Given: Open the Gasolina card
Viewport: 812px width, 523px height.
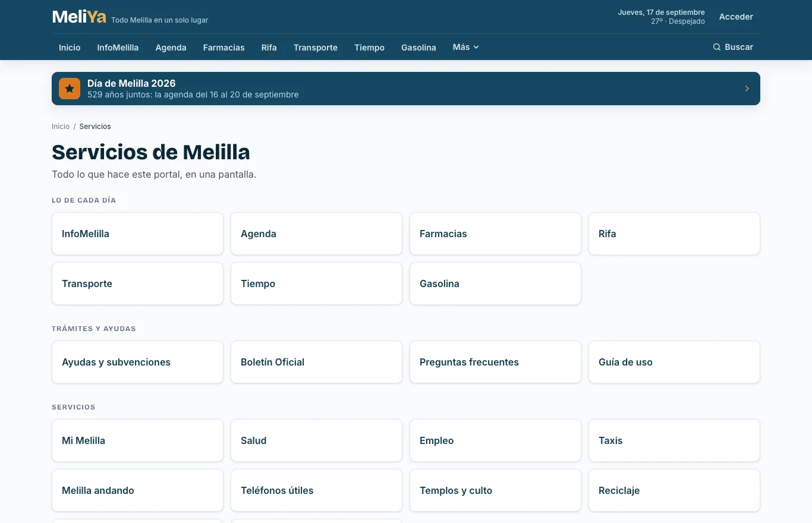Looking at the screenshot, I should pyautogui.click(x=495, y=283).
